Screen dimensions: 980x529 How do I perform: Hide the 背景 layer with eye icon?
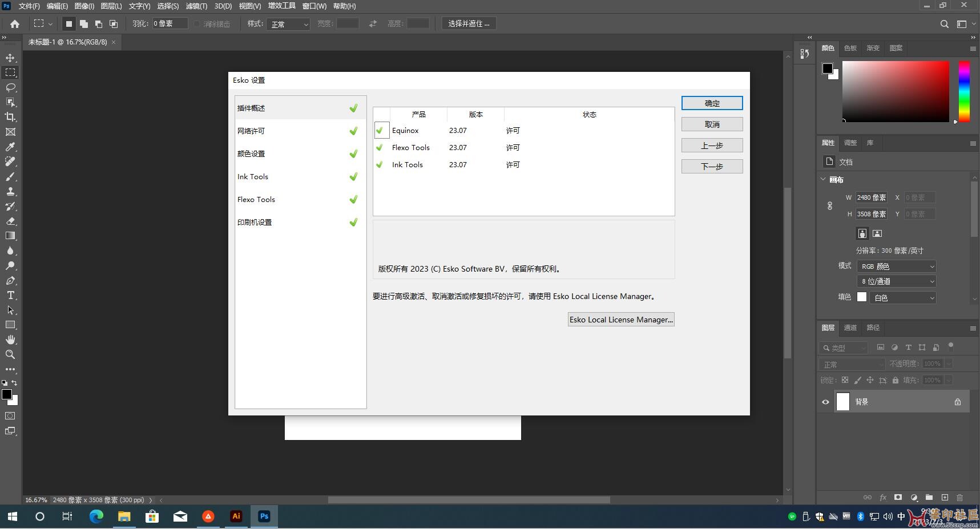tap(825, 402)
